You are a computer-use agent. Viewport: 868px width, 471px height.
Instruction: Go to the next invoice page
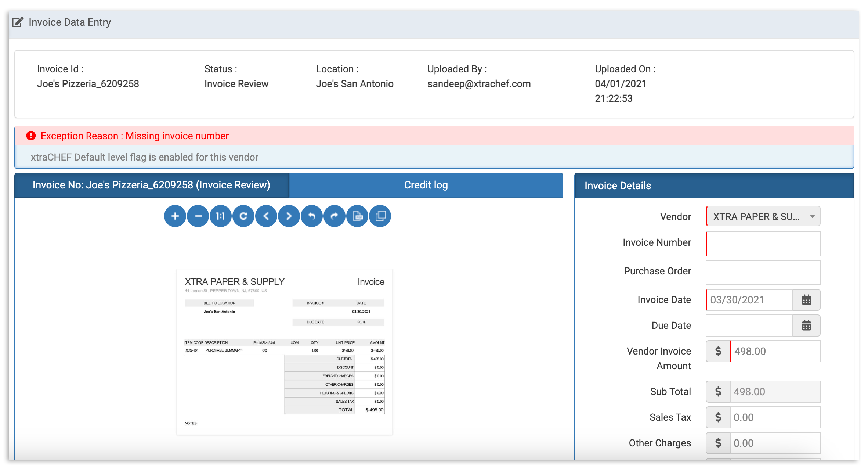[x=289, y=216]
